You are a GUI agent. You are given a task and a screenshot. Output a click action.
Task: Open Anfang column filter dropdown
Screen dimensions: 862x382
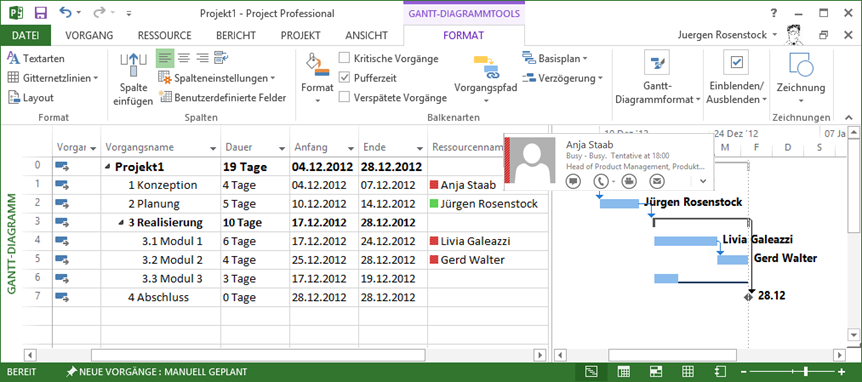(350, 148)
